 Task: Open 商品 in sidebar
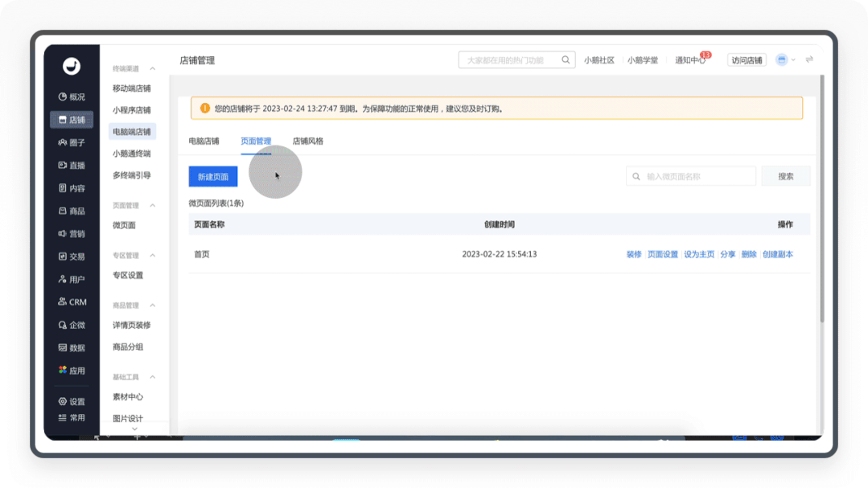[72, 211]
